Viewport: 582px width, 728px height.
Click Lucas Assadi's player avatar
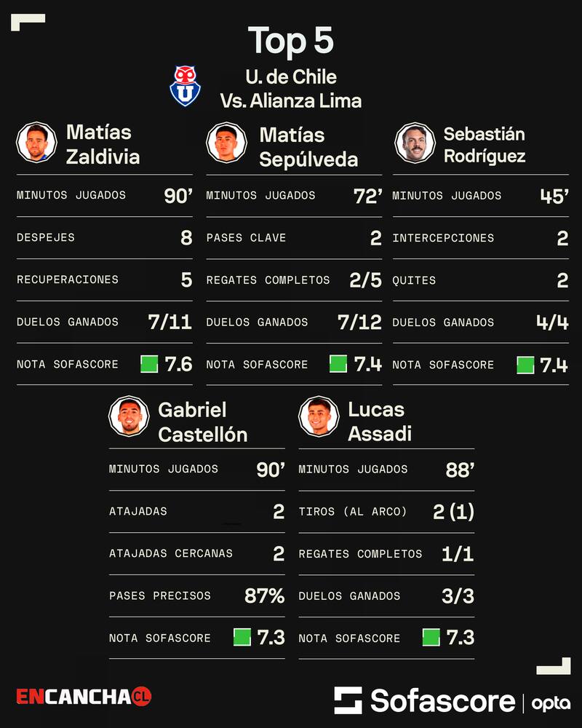(x=319, y=416)
